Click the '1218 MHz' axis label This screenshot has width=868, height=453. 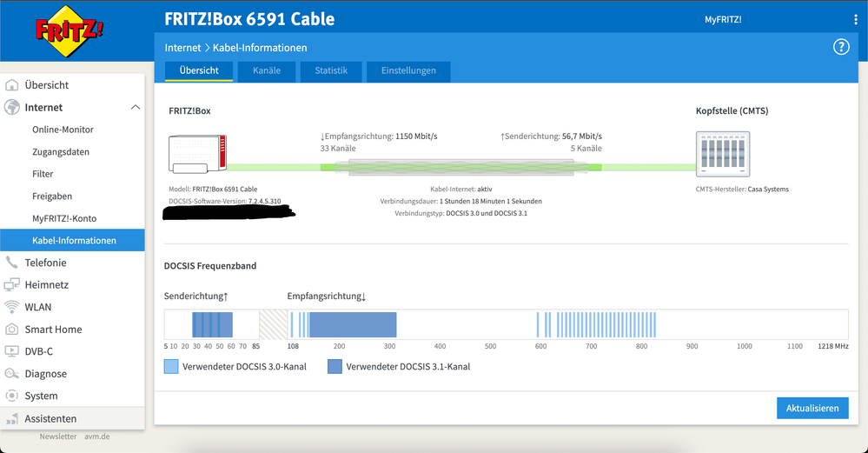pos(833,346)
